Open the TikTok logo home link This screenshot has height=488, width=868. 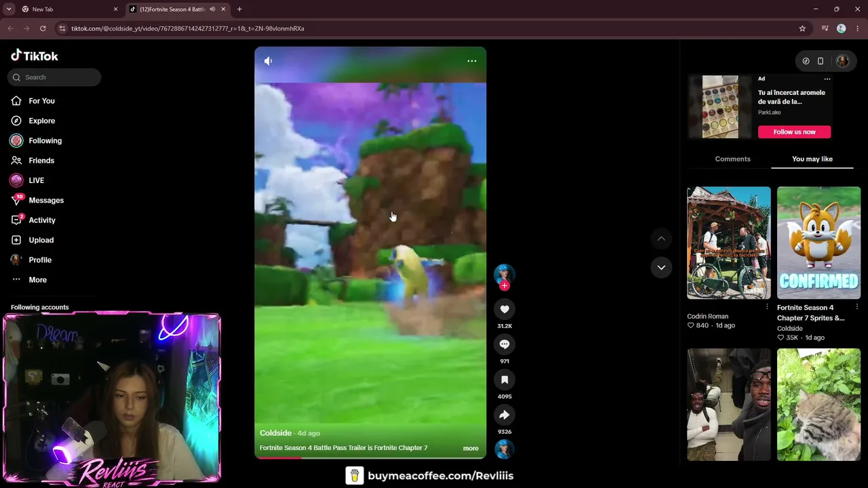pyautogui.click(x=35, y=56)
